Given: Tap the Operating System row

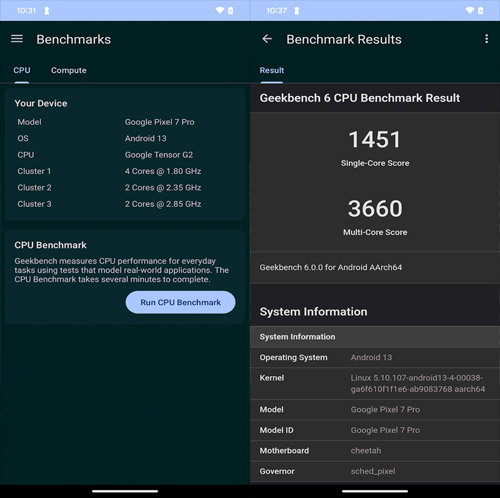Looking at the screenshot, I should [x=375, y=357].
